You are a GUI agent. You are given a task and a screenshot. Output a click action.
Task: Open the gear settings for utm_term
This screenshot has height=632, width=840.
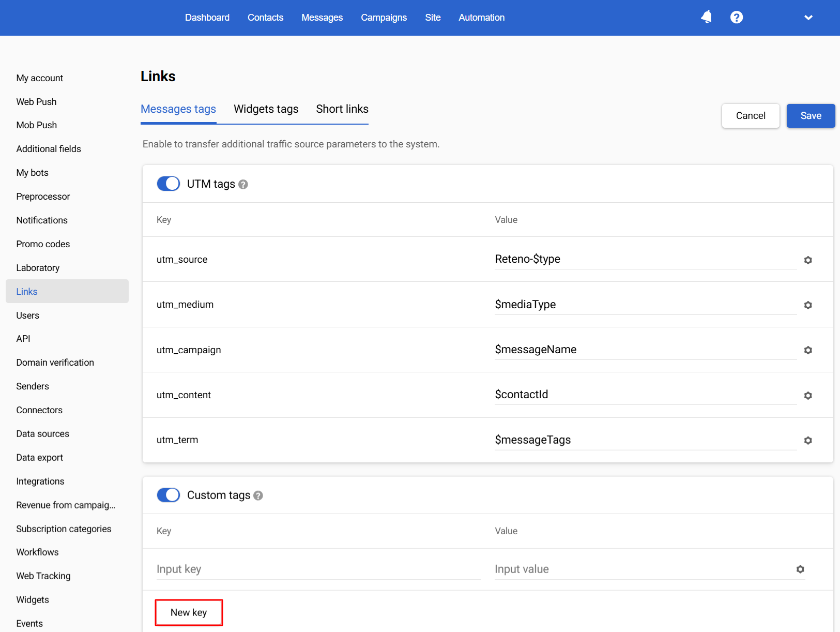tap(808, 441)
